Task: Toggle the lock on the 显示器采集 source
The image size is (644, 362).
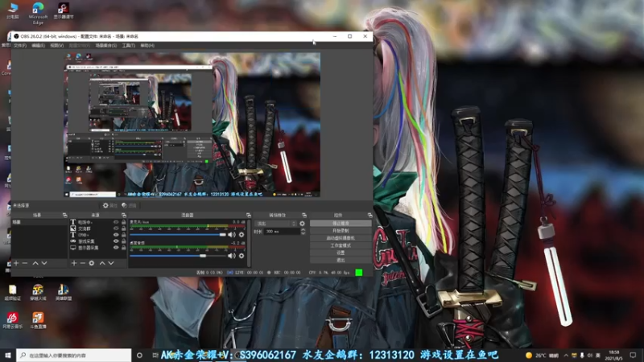Action: pyautogui.click(x=124, y=248)
